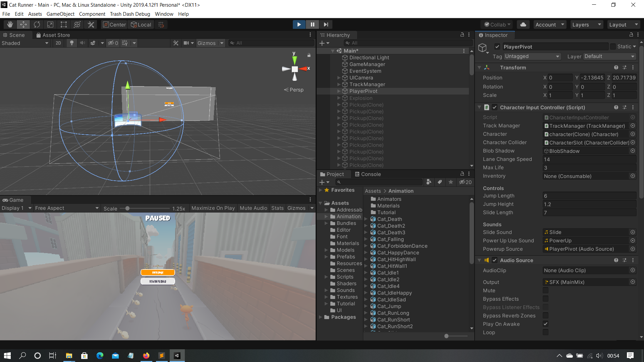
Task: Click Maximize On Play button
Action: (x=213, y=208)
